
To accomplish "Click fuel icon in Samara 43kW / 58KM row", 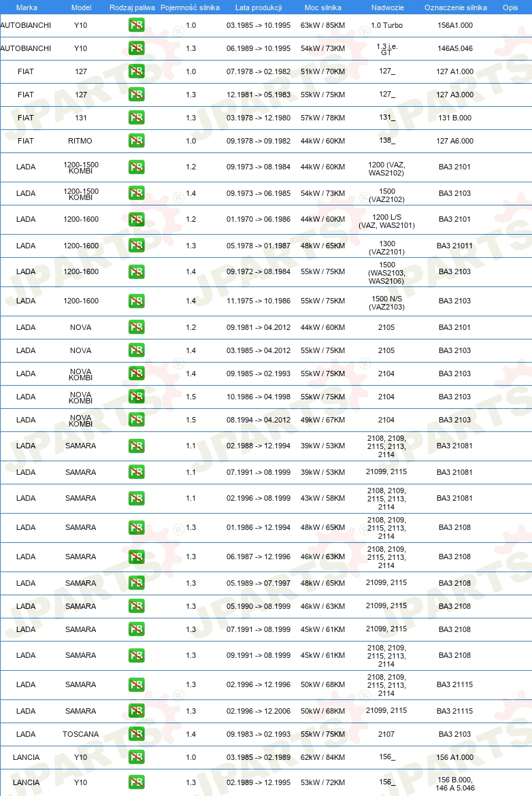I will (x=137, y=498).
